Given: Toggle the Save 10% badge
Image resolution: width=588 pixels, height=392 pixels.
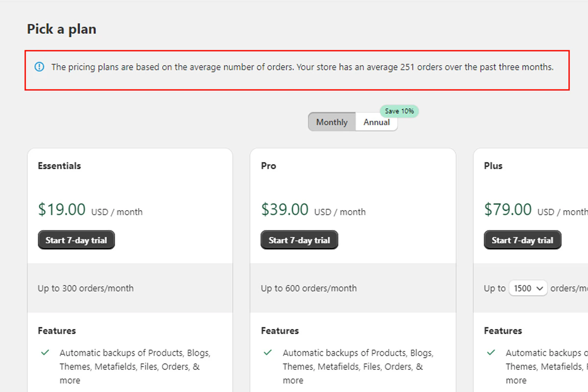Looking at the screenshot, I should click(399, 111).
